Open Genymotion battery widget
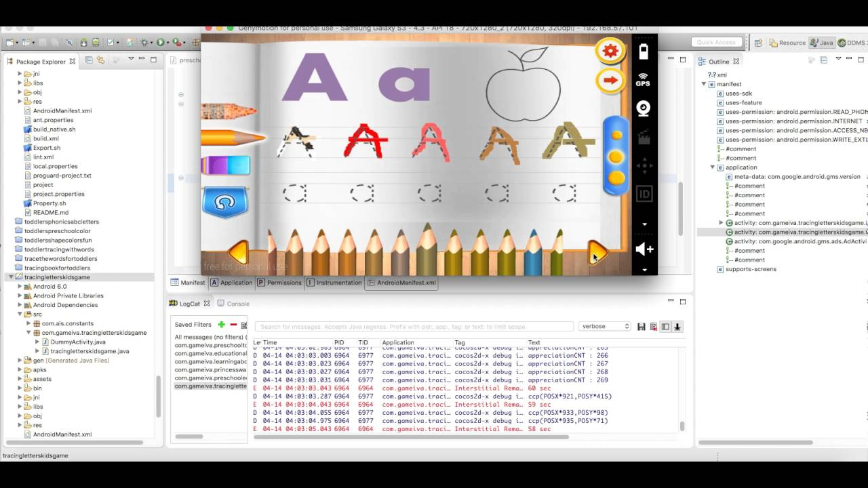This screenshot has width=868, height=488. [644, 52]
